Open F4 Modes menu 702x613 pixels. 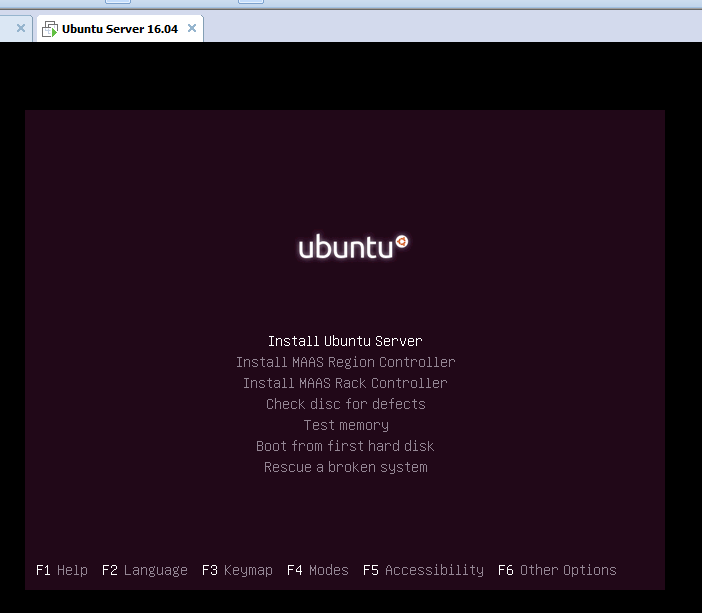[318, 570]
